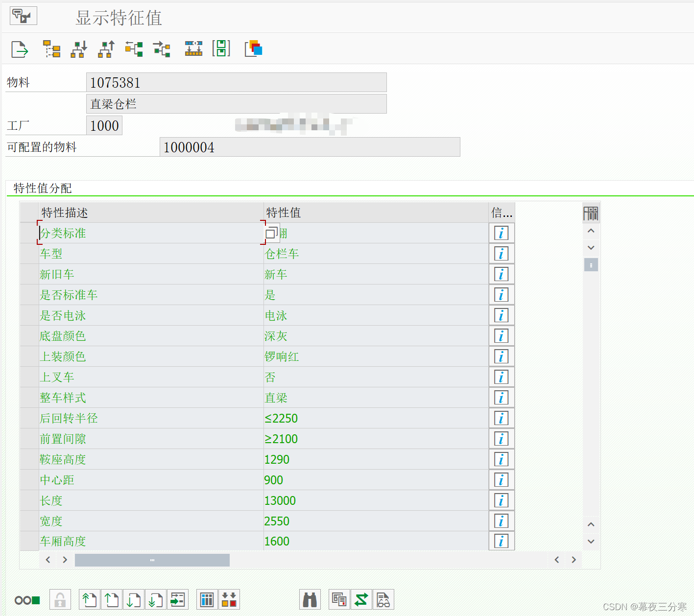Open info for the 是否电泳 row
The height and width of the screenshot is (616, 694).
tap(501, 315)
